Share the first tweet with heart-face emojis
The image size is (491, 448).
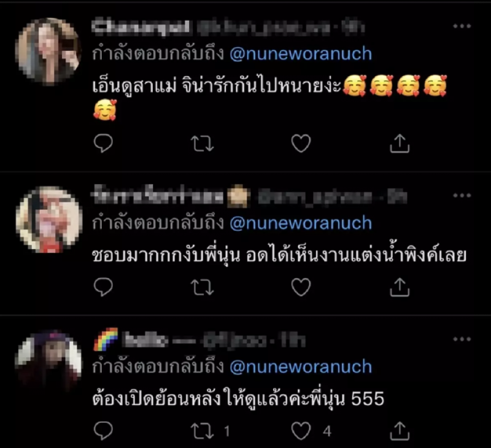[400, 144]
